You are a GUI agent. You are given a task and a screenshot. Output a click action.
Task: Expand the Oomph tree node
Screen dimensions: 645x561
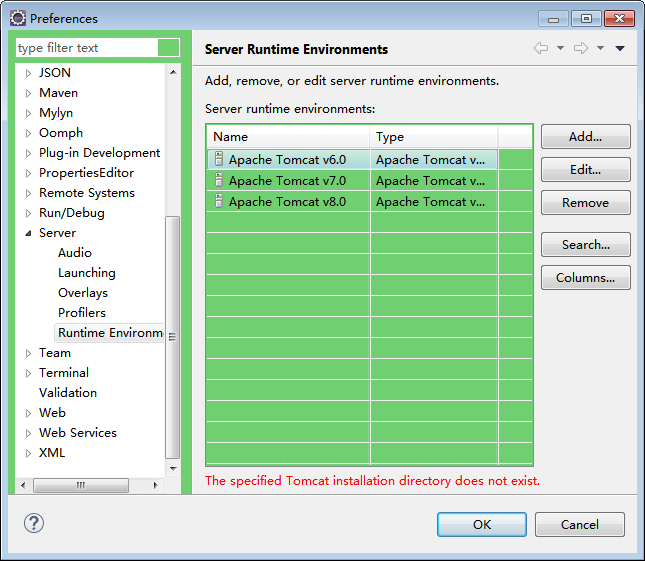pos(28,133)
